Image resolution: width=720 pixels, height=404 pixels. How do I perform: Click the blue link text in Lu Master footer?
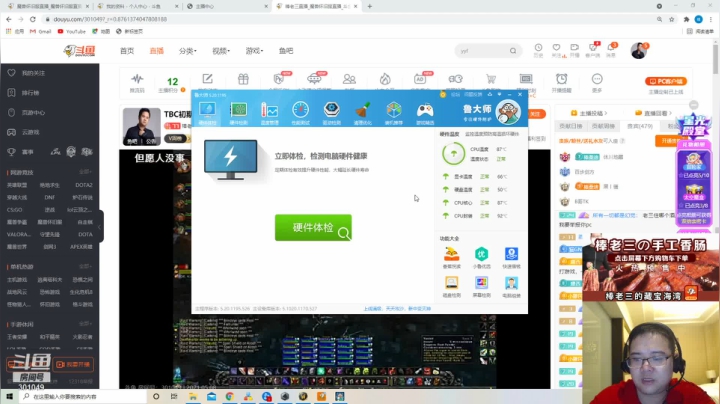click(x=397, y=309)
